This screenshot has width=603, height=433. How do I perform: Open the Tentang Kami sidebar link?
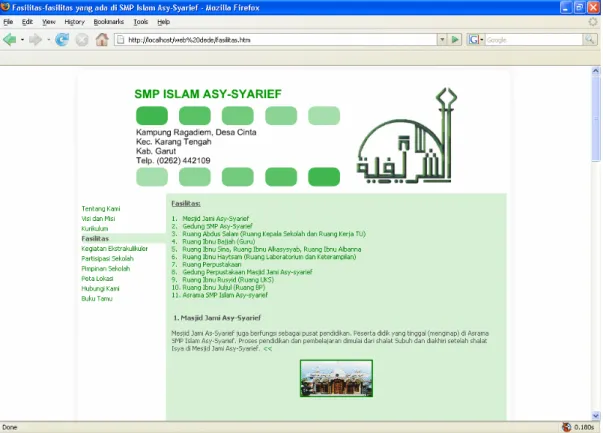[x=101, y=209]
